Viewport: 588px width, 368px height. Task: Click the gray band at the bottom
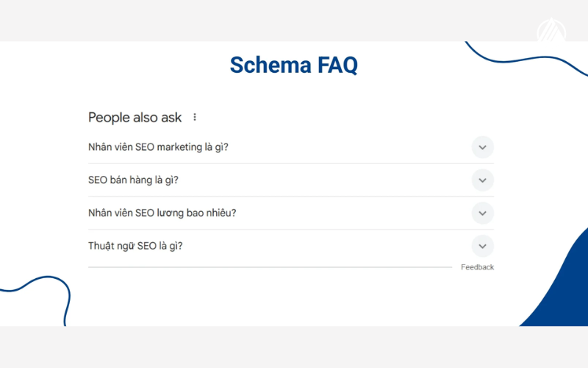(294, 347)
